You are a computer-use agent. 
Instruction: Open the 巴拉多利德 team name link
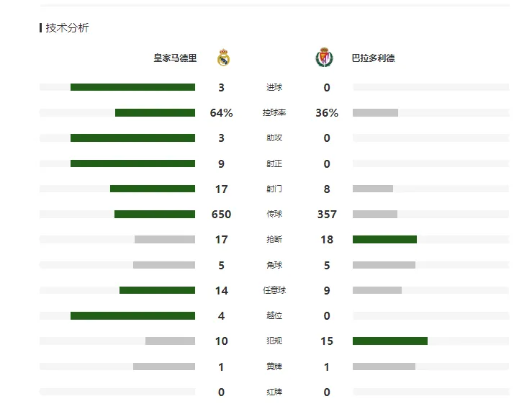pyautogui.click(x=373, y=58)
